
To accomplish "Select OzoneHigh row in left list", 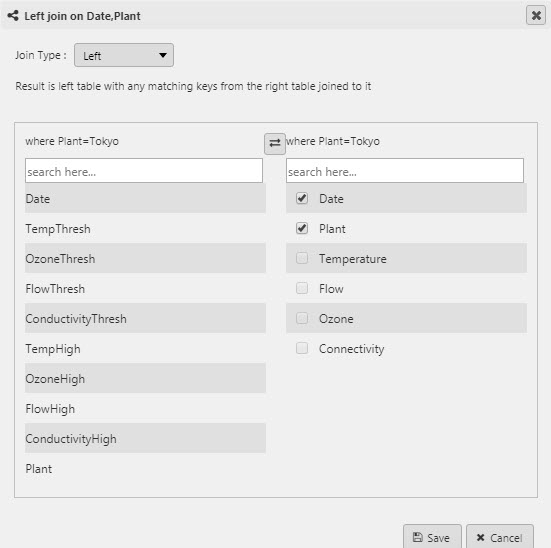I will pyautogui.click(x=145, y=379).
